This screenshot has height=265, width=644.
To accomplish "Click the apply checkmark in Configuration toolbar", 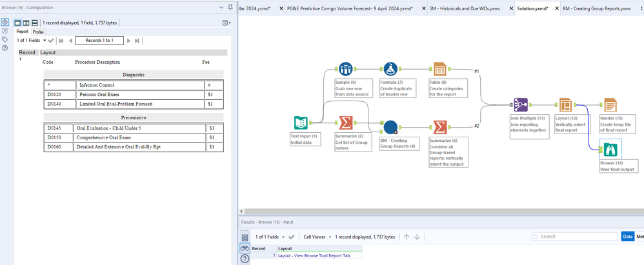I will (x=51, y=41).
